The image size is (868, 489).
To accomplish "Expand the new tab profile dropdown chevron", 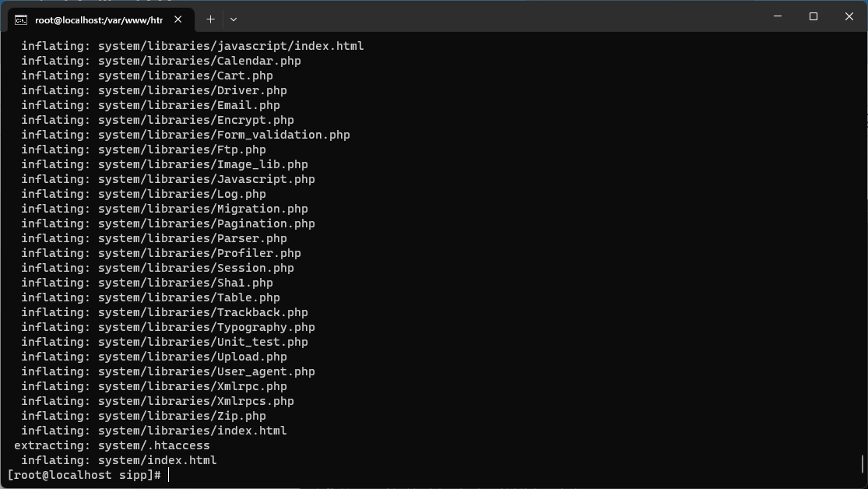I will [233, 19].
